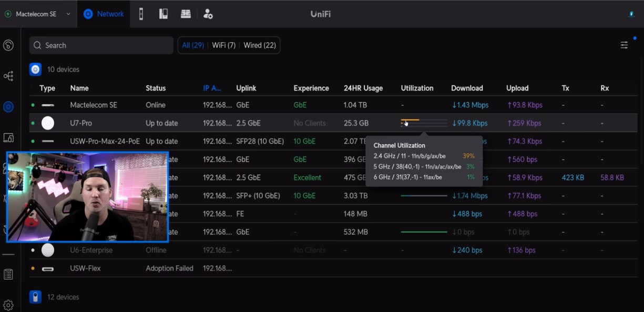Sort by the Download column header
The image size is (644, 312).
[467, 88]
